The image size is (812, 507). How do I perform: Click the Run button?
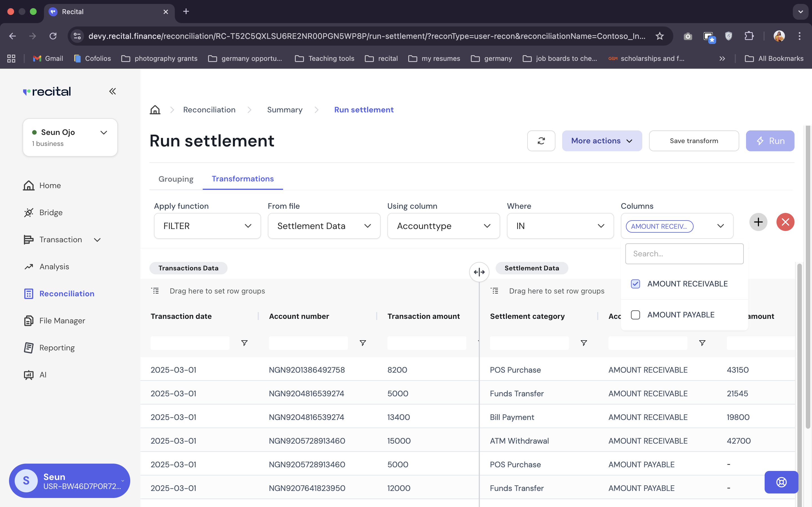tap(770, 141)
